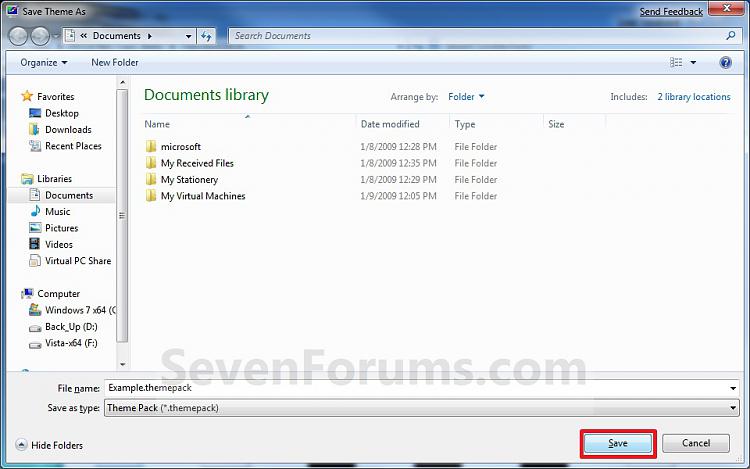Click the File name input field
The image size is (750, 469).
416,388
